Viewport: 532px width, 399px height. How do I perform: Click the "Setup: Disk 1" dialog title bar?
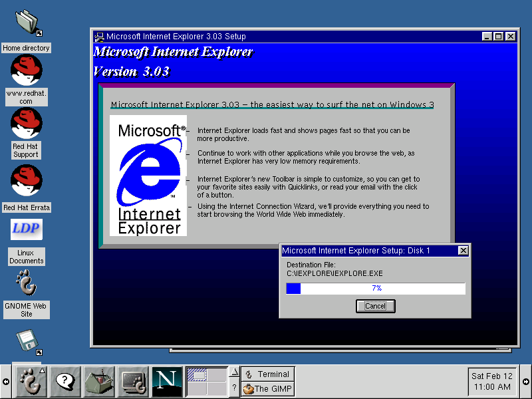[x=369, y=251]
